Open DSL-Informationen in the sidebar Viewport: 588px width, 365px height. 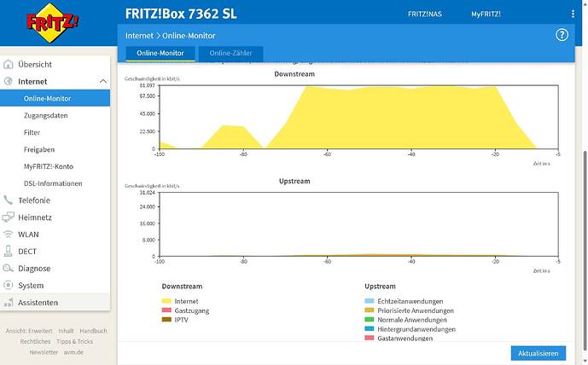click(x=55, y=183)
